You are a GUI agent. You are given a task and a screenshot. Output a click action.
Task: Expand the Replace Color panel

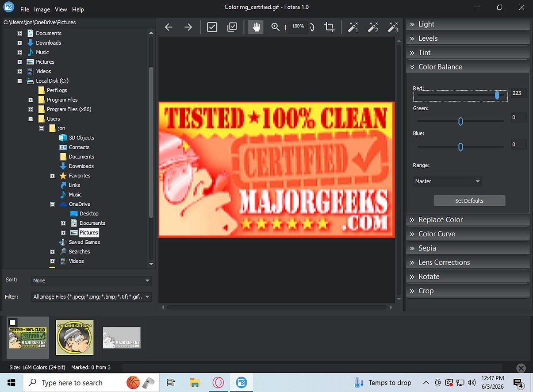click(x=468, y=220)
